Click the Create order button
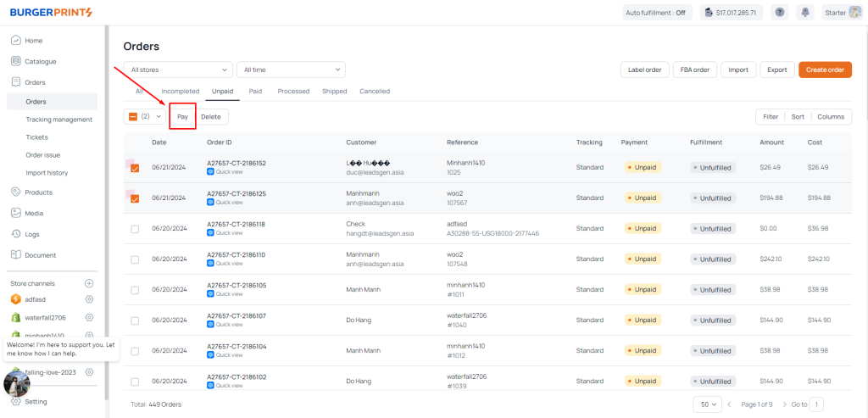Screen dimensions: 868x418 825,70
